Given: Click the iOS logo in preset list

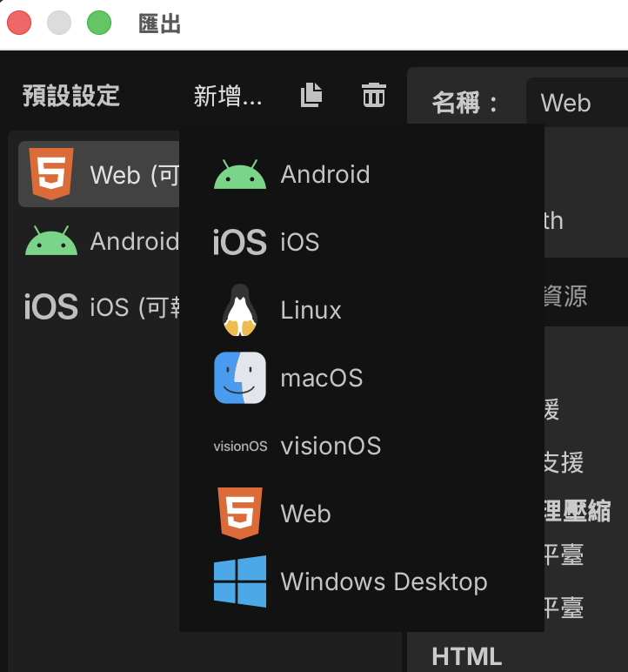Looking at the screenshot, I should point(51,307).
